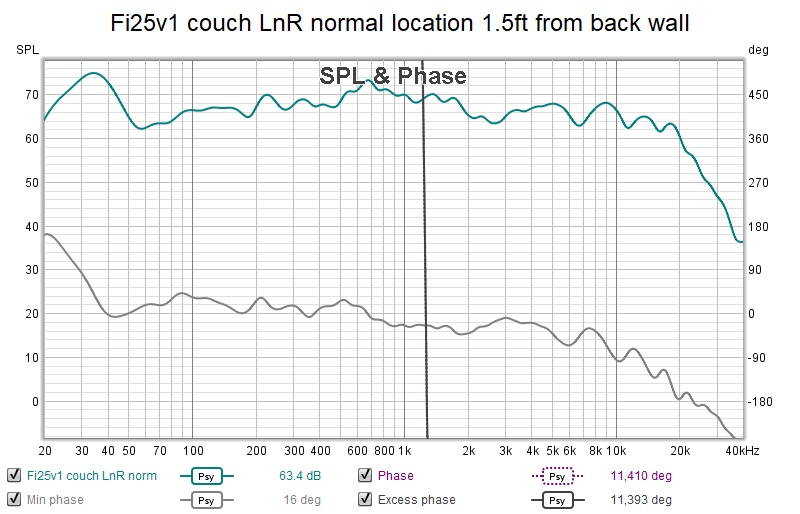800x514 pixels.
Task: Click the 63.4 dB readout value
Action: (x=300, y=476)
